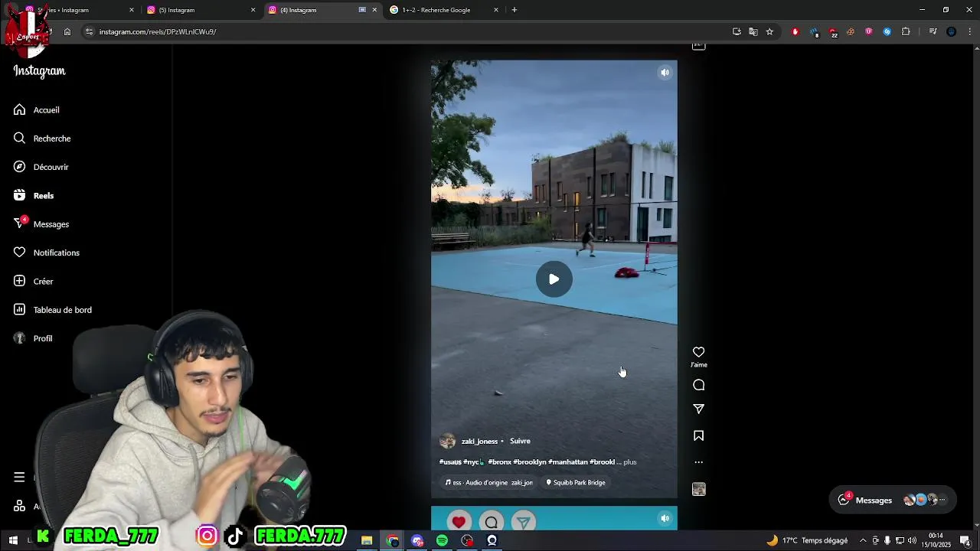Play the paused reel video
Viewport: 980px width, 551px height.
[x=554, y=279]
